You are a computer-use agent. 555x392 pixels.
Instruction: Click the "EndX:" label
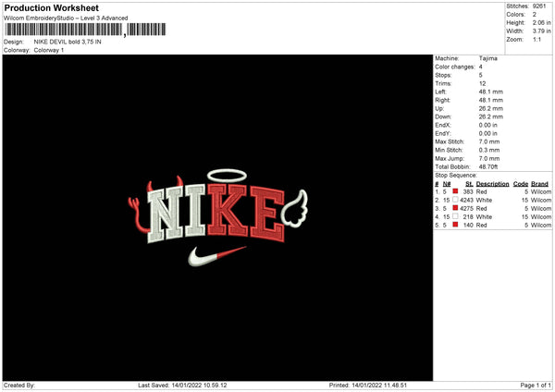443,125
